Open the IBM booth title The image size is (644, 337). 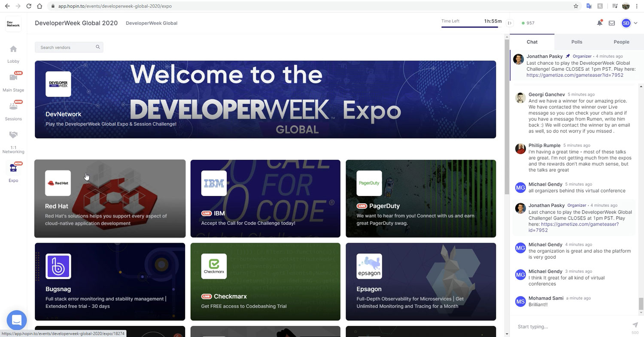(219, 213)
